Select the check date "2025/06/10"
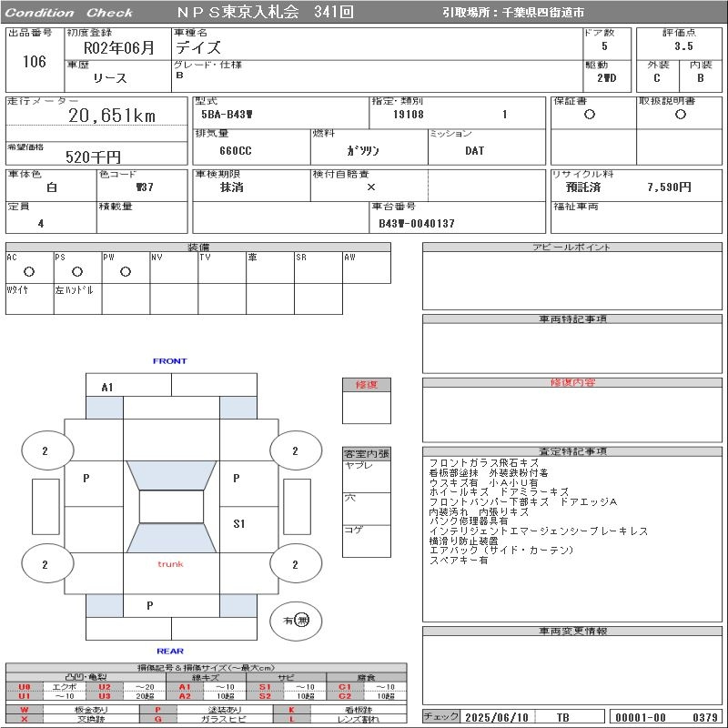The image size is (728, 728). (497, 717)
